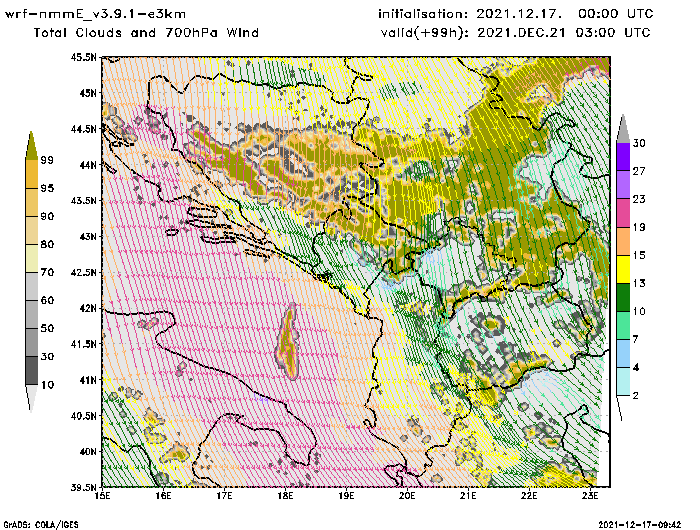Click the light blue 4–7 wind swatch

(623, 354)
